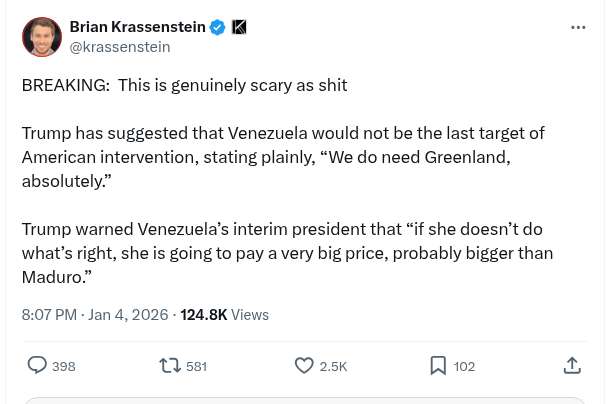Click the BREAKING headline line of the tweet
This screenshot has width=608, height=404.
pyautogui.click(x=185, y=85)
